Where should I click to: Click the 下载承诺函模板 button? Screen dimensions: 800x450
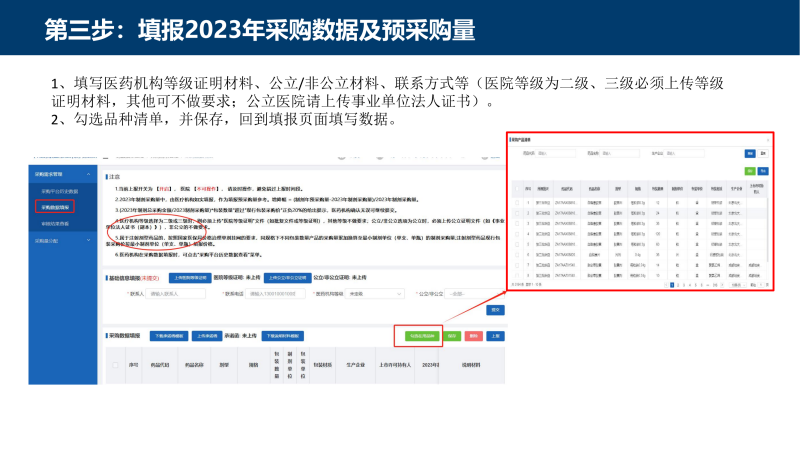[170, 336]
